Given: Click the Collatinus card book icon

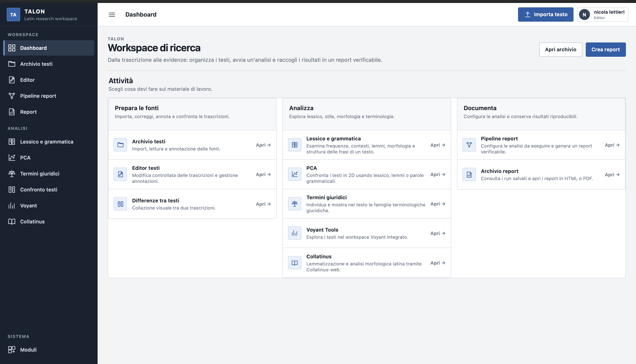Looking at the screenshot, I should pyautogui.click(x=295, y=263).
